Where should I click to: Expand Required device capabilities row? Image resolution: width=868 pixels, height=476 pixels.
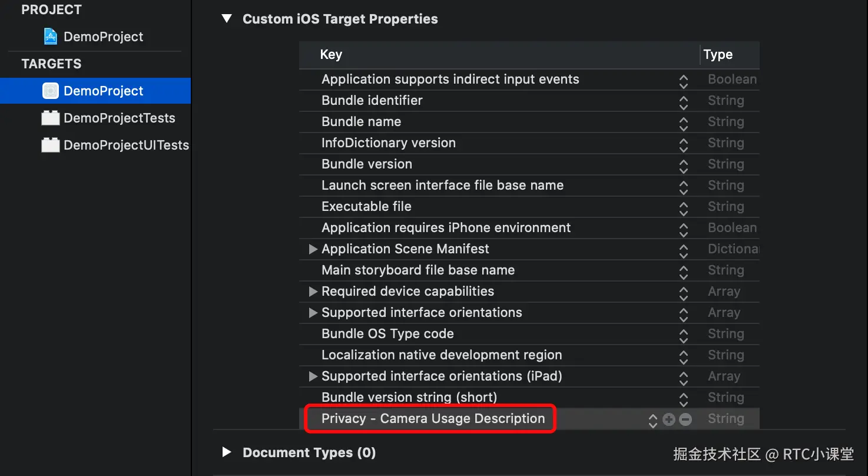coord(313,292)
